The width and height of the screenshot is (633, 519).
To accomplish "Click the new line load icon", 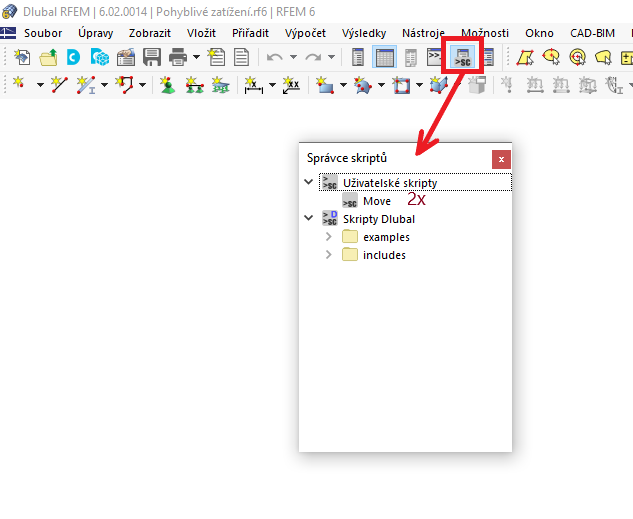I will pyautogui.click(x=561, y=85).
